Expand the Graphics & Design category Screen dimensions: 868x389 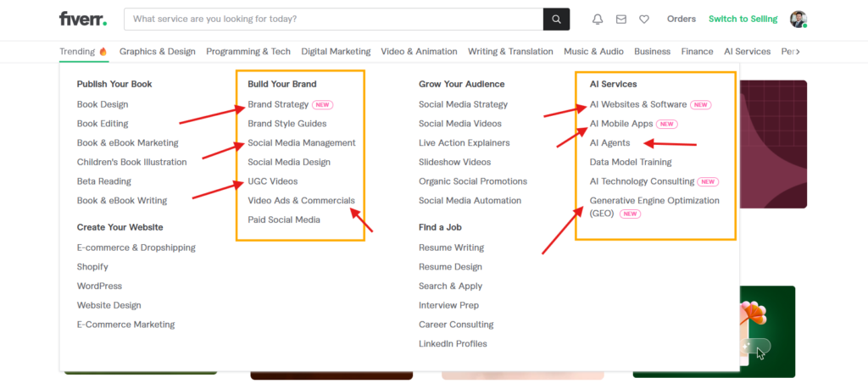tap(157, 52)
